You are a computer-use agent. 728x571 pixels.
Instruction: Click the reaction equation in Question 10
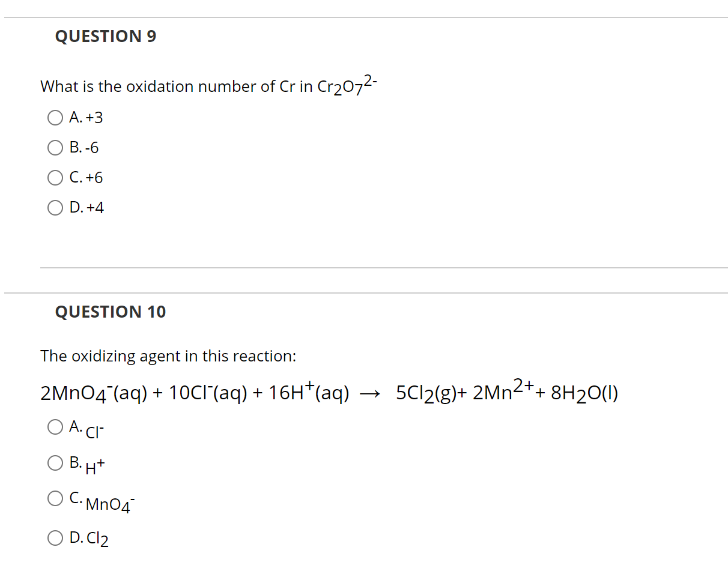[329, 391]
